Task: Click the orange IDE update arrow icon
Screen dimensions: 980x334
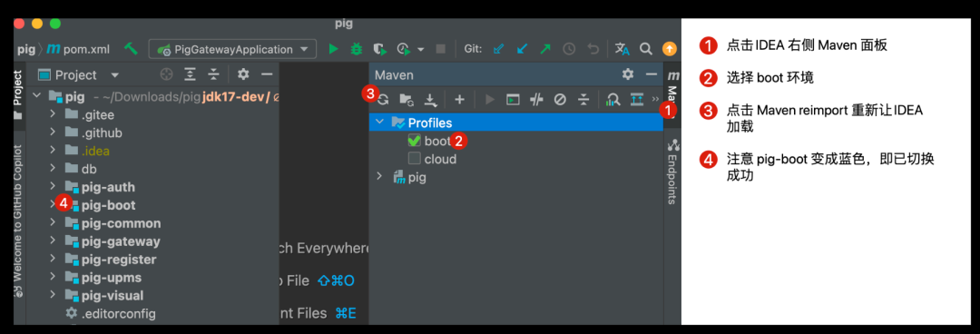Action: [669, 49]
